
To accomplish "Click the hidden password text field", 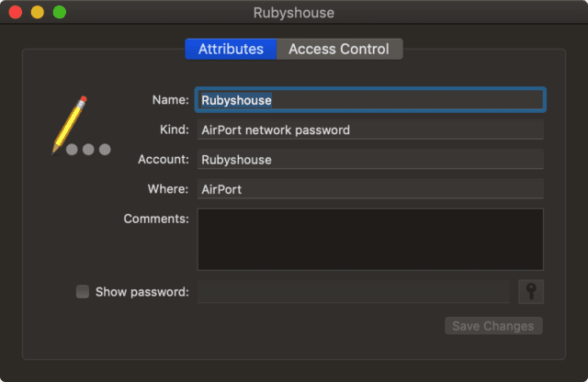I will [x=353, y=292].
